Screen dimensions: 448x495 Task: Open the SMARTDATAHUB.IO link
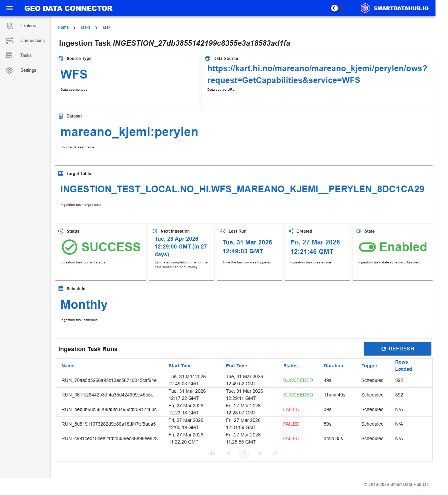click(x=401, y=8)
